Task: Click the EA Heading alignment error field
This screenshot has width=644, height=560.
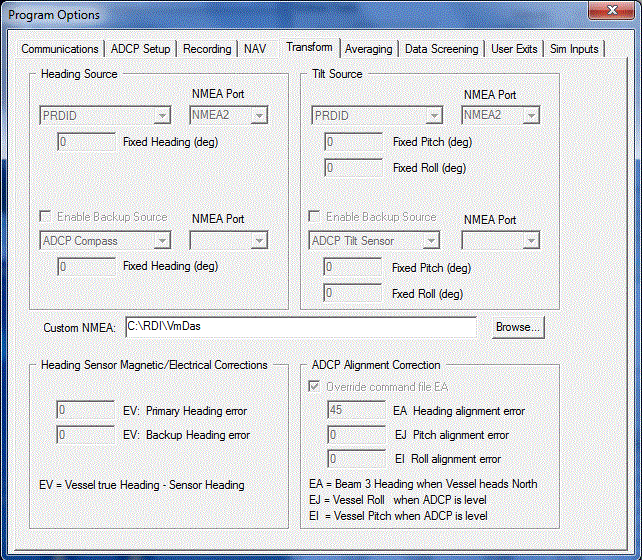Action: 355,410
